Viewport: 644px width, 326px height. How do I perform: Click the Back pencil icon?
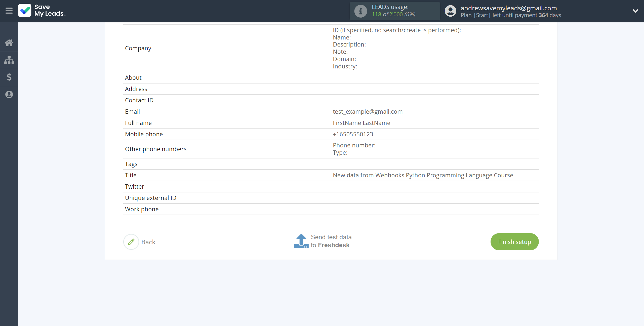tap(131, 242)
